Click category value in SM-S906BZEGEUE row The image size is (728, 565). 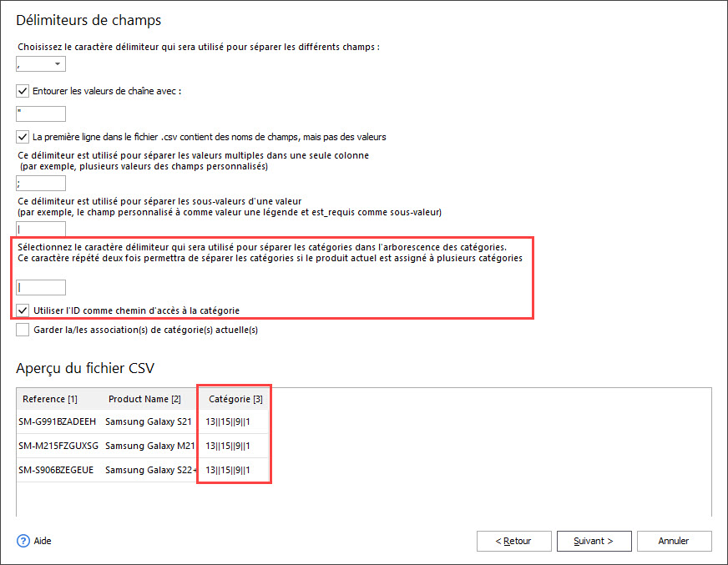tap(228, 470)
